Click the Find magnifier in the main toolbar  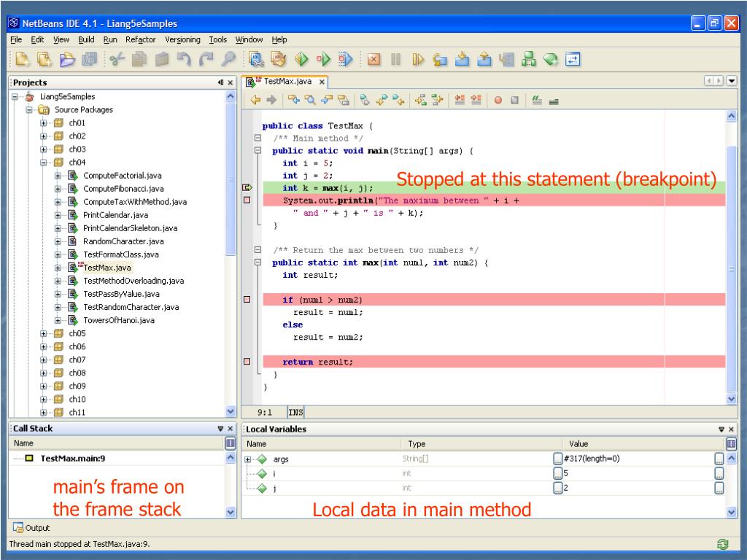[x=228, y=59]
